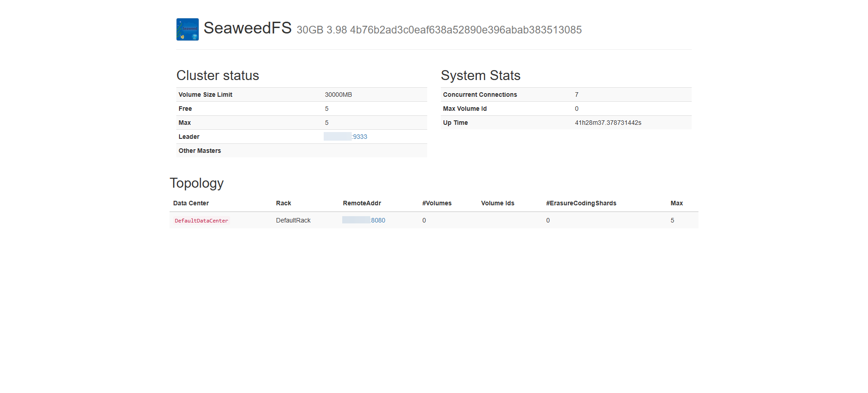
Task: Click the Topology section heading
Action: (197, 183)
